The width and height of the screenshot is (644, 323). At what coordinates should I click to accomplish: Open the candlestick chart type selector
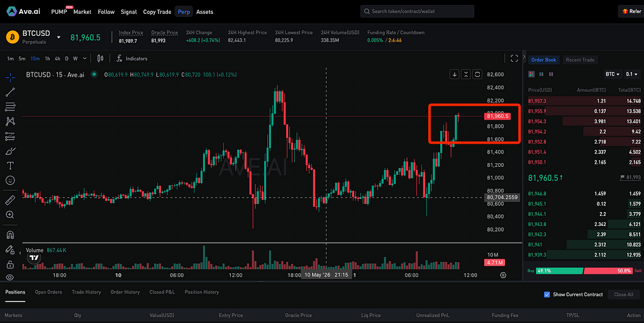pos(100,59)
